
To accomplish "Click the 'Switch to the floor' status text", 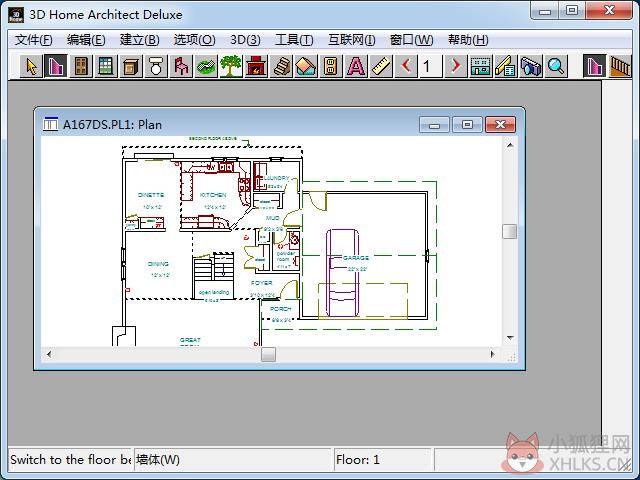I will click(70, 460).
